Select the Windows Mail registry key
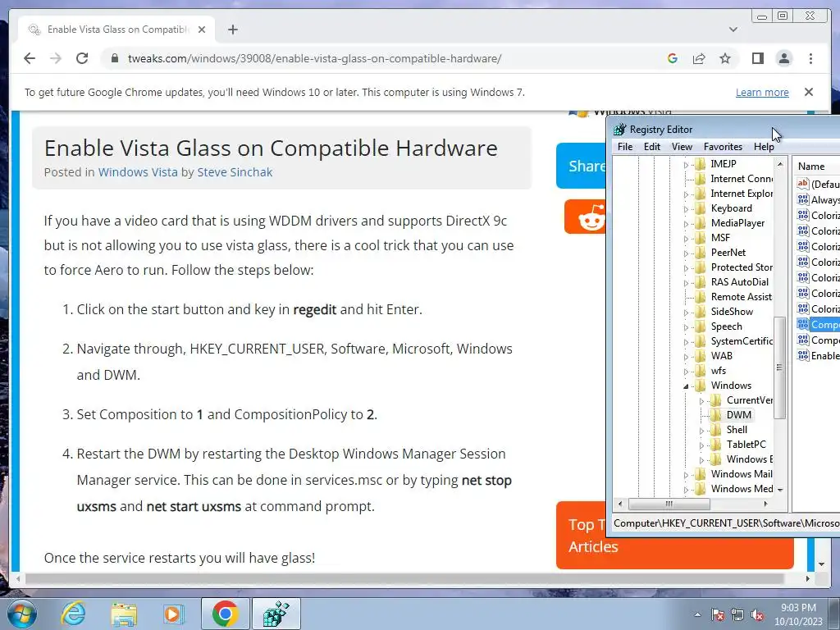This screenshot has width=840, height=630. click(x=742, y=473)
